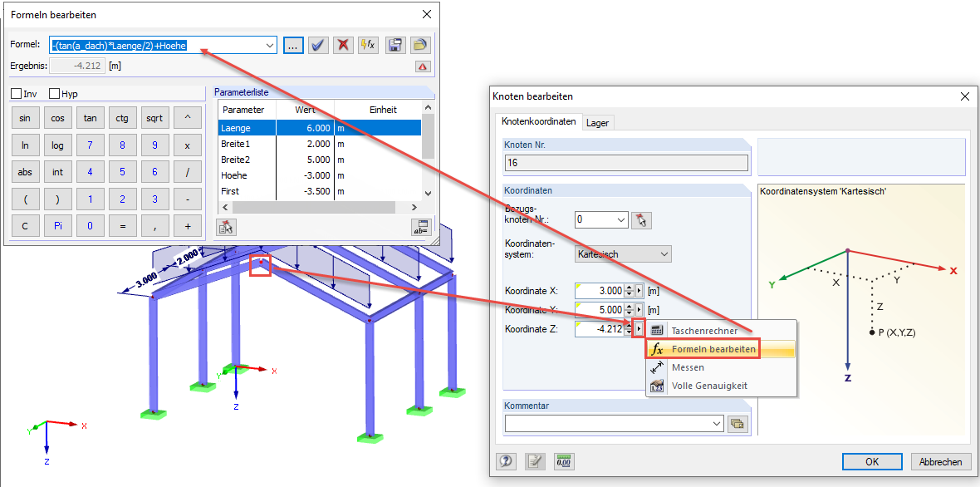Confirm with the OK button
Screen dimensions: 980x487
point(872,462)
